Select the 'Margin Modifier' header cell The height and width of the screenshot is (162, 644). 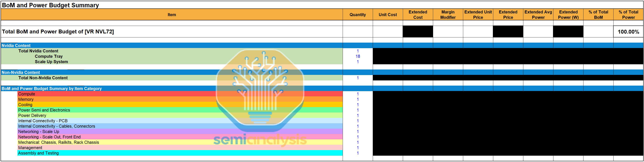pos(448,15)
